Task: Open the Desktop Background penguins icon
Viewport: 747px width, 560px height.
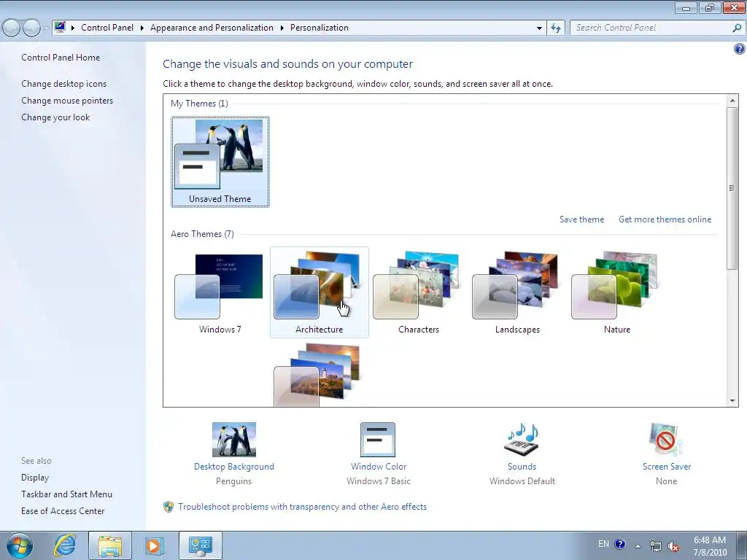Action: point(234,440)
